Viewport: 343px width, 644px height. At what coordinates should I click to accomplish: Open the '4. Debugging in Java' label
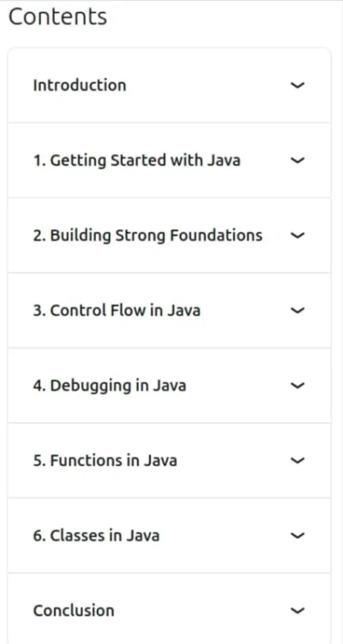click(x=110, y=386)
